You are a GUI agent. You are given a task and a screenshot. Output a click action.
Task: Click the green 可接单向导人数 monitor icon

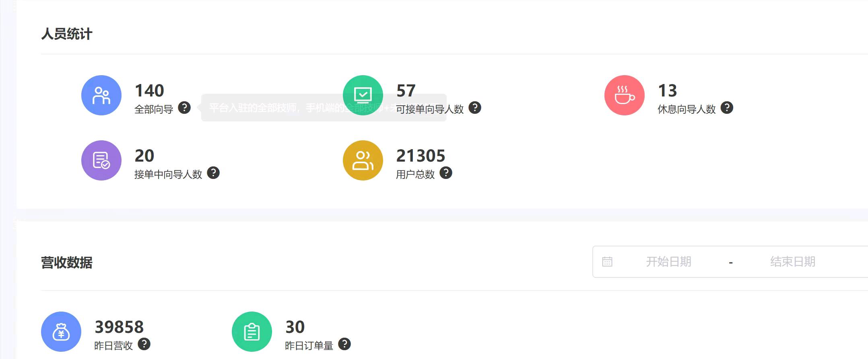pos(363,95)
